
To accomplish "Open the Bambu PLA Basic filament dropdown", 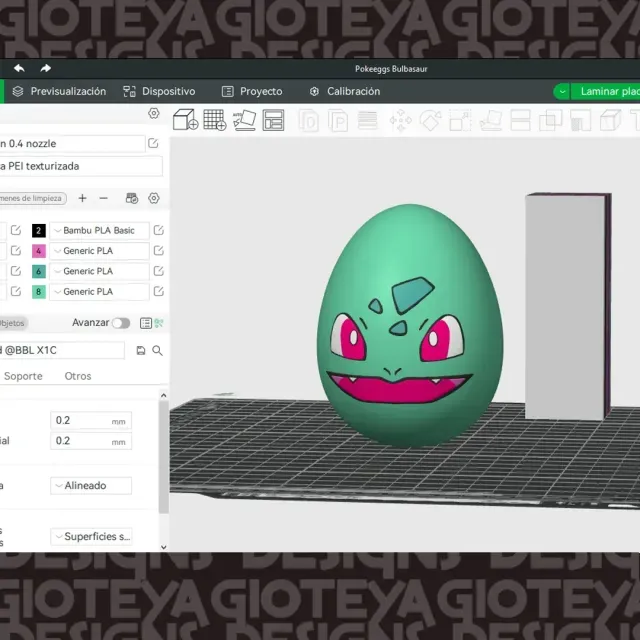I will (99, 231).
